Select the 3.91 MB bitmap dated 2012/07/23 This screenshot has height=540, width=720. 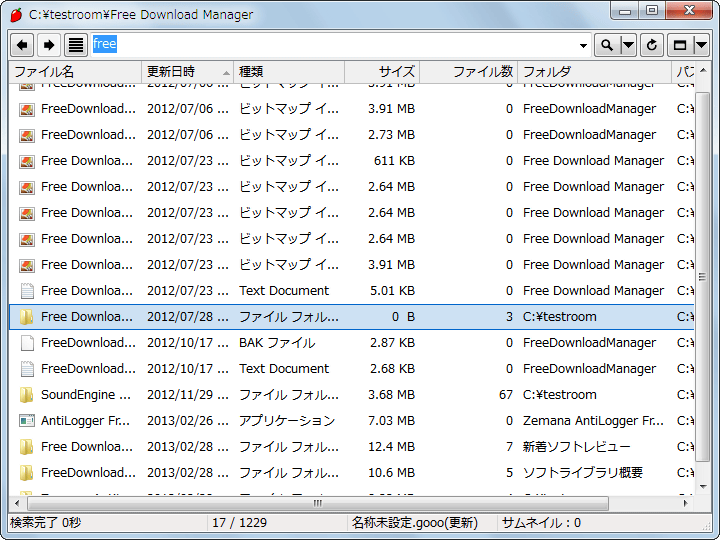tap(351, 265)
